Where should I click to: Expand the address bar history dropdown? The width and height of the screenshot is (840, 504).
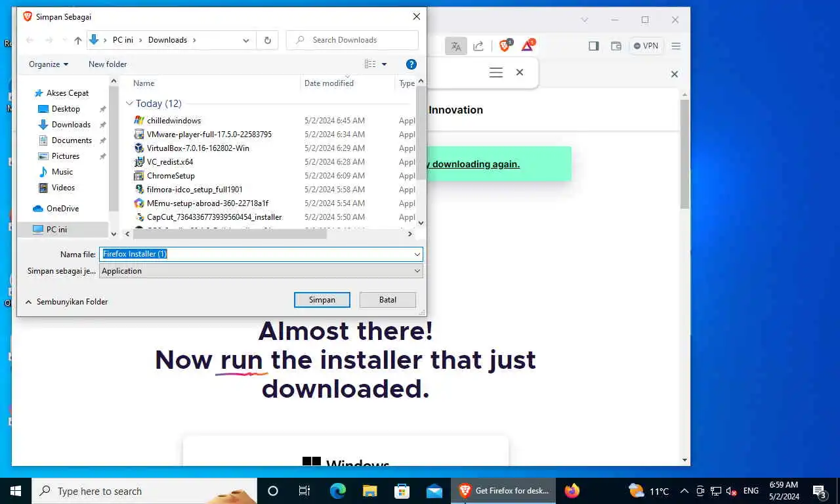coord(246,40)
